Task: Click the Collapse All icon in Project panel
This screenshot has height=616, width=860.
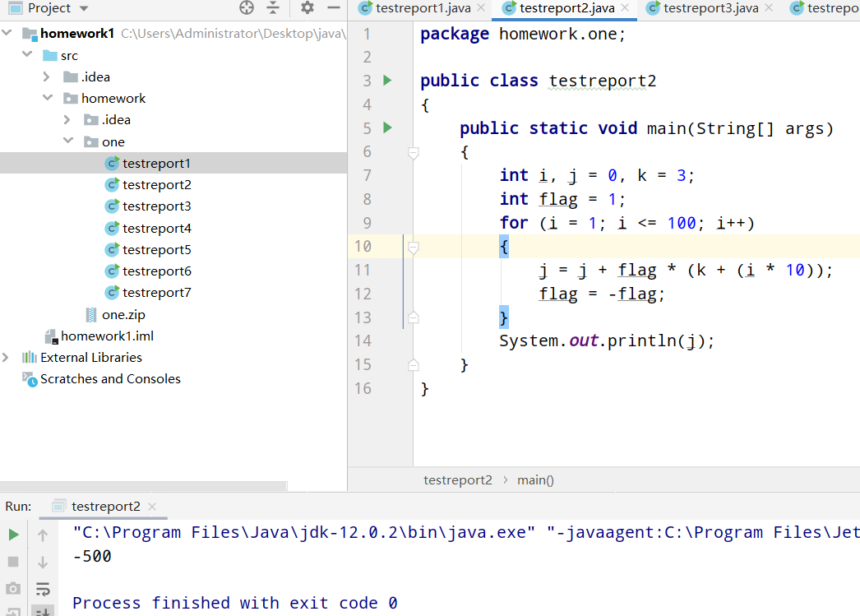Action: 273,7
